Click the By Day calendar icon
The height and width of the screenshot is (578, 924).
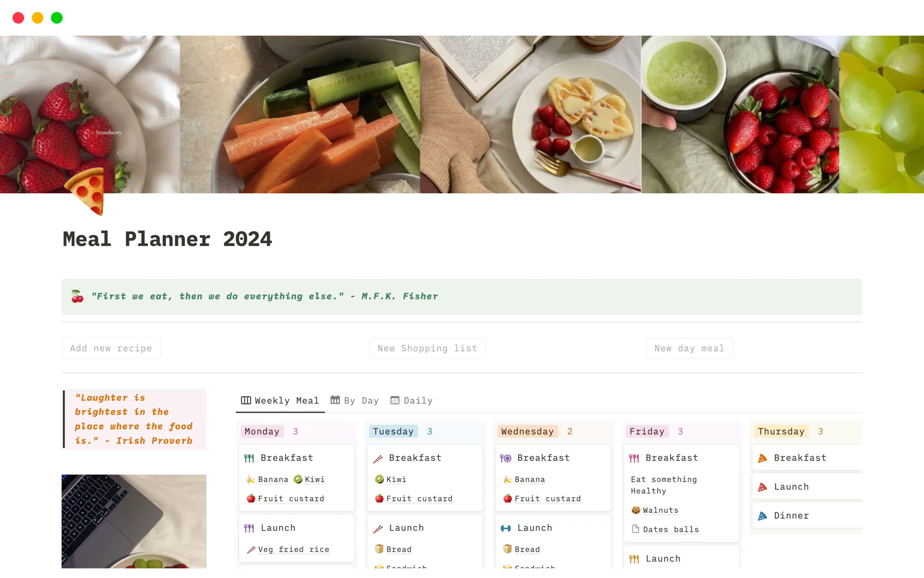(335, 400)
